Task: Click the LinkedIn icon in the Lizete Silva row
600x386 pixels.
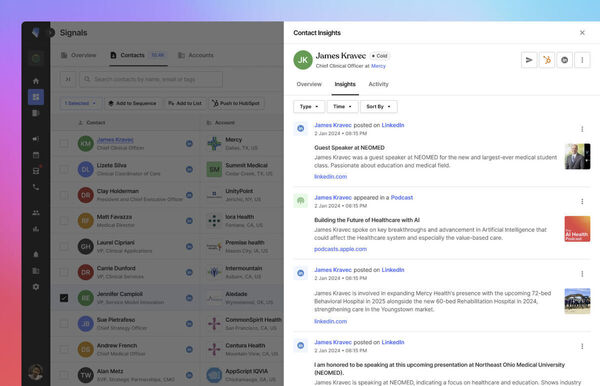Action: pyautogui.click(x=189, y=169)
